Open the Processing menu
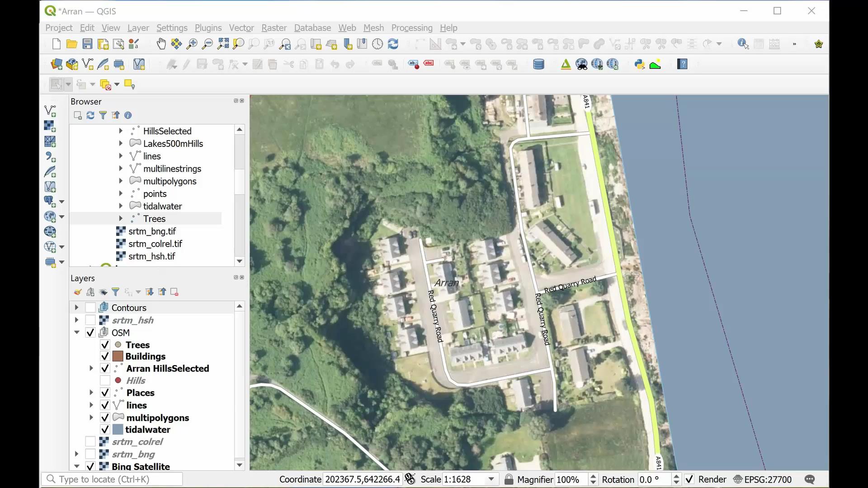 411,28
